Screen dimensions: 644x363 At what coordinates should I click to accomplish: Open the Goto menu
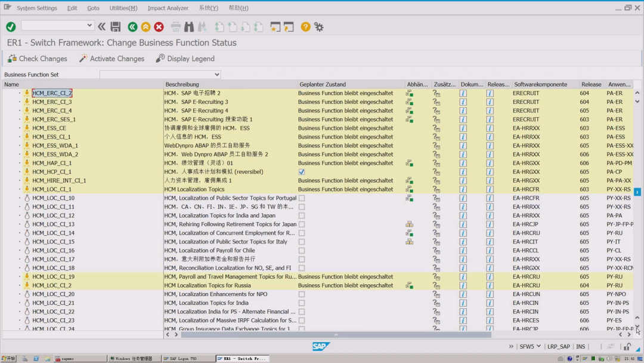coord(93,8)
